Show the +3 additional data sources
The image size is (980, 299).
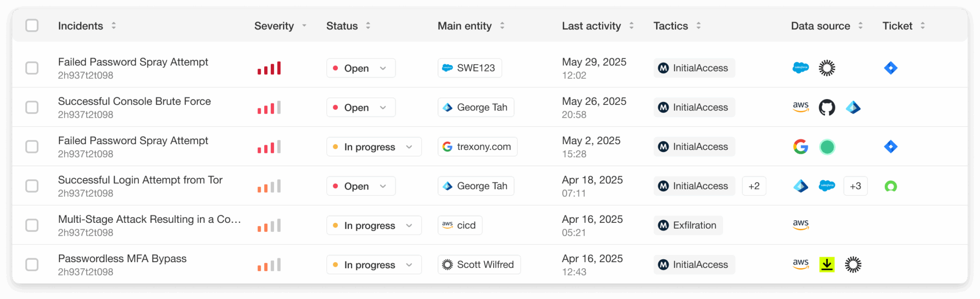tap(855, 186)
